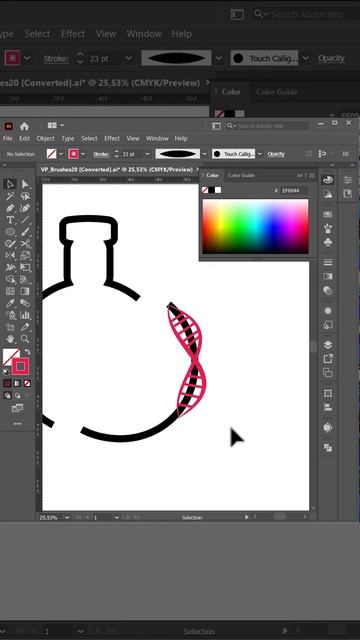The width and height of the screenshot is (360, 640).
Task: Open the stroke weight 23 pt dropdown
Action: [147, 154]
